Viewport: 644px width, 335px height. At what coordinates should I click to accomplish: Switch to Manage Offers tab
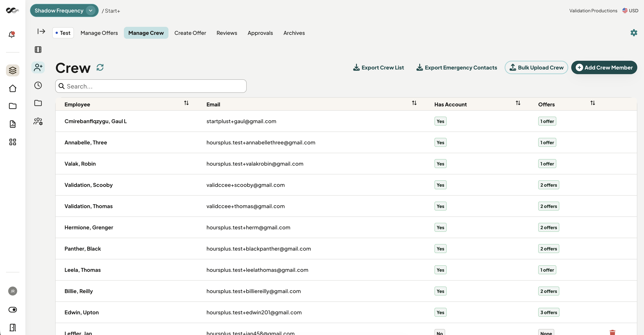99,33
